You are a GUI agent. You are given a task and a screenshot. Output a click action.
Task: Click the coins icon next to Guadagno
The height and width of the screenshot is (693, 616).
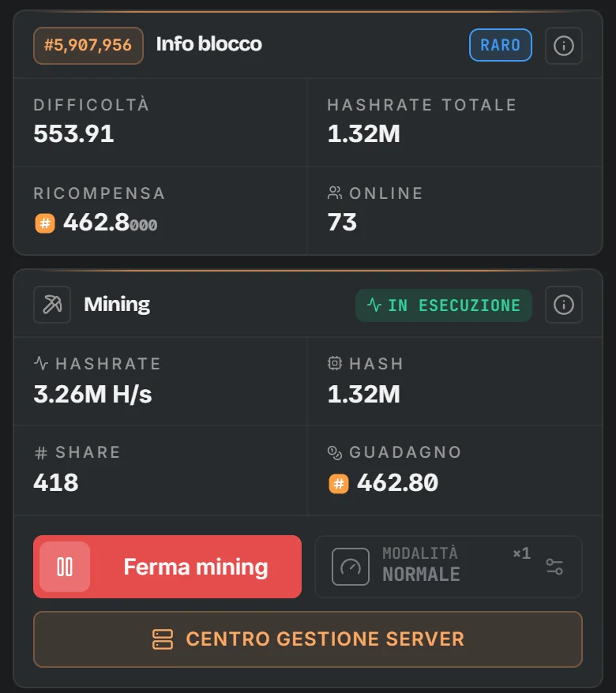coord(335,452)
